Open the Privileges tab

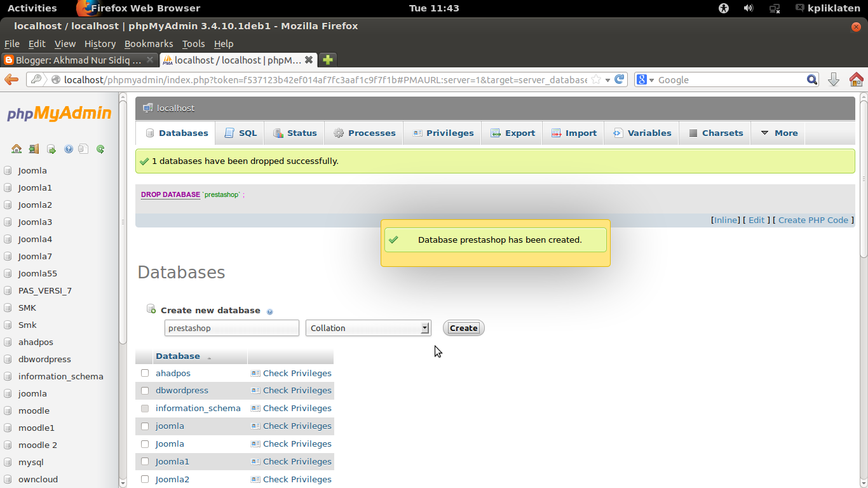443,133
